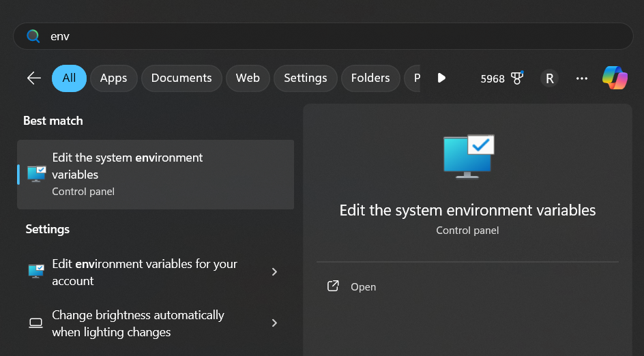The width and height of the screenshot is (644, 356).
Task: Switch to the Folders filter tab
Action: [370, 78]
